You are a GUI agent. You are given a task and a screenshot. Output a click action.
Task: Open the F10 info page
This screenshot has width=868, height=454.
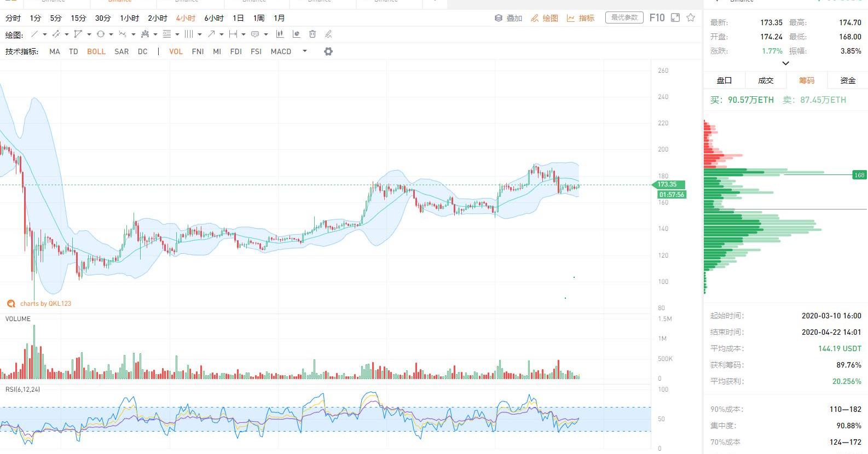(x=657, y=18)
